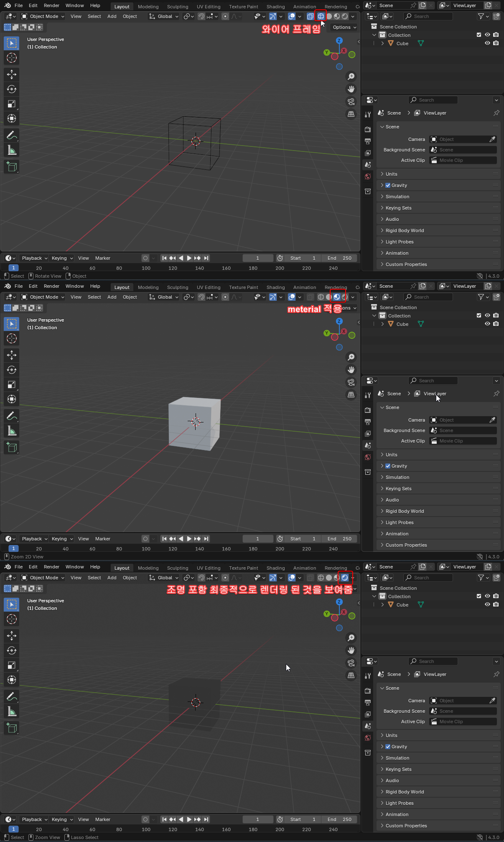Screen dimensions: 504x842
Task: Switch perspective/orthographic in the top viewport
Action: (351, 114)
